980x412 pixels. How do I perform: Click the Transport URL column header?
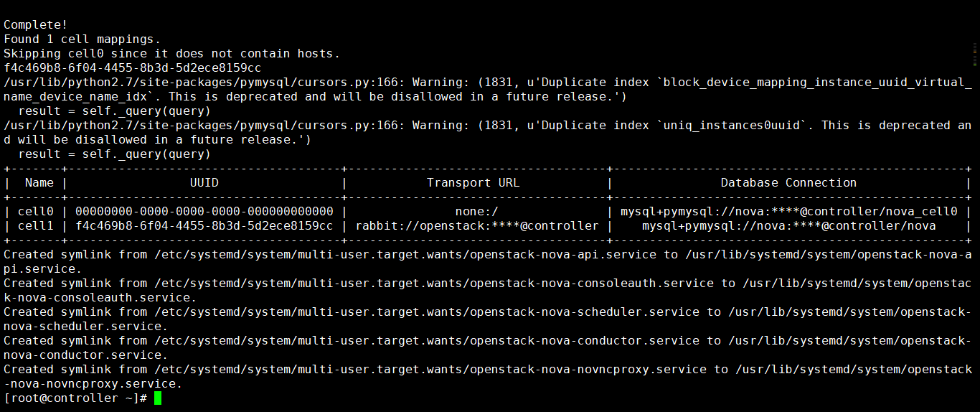pos(473,182)
